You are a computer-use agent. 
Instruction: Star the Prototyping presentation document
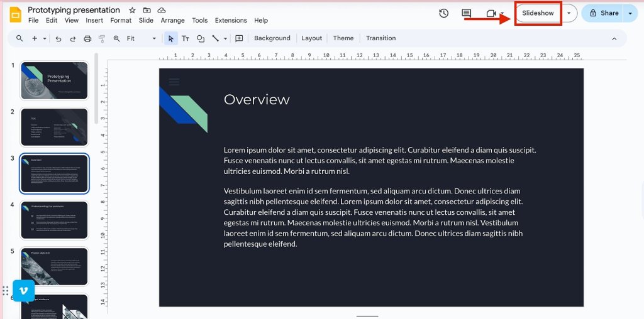tap(132, 10)
